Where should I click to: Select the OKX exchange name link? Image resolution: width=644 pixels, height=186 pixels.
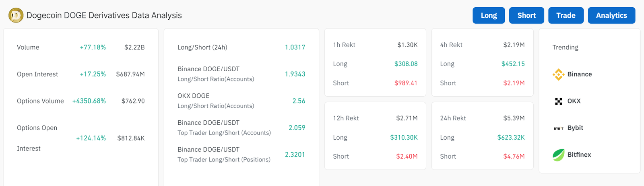pyautogui.click(x=574, y=101)
